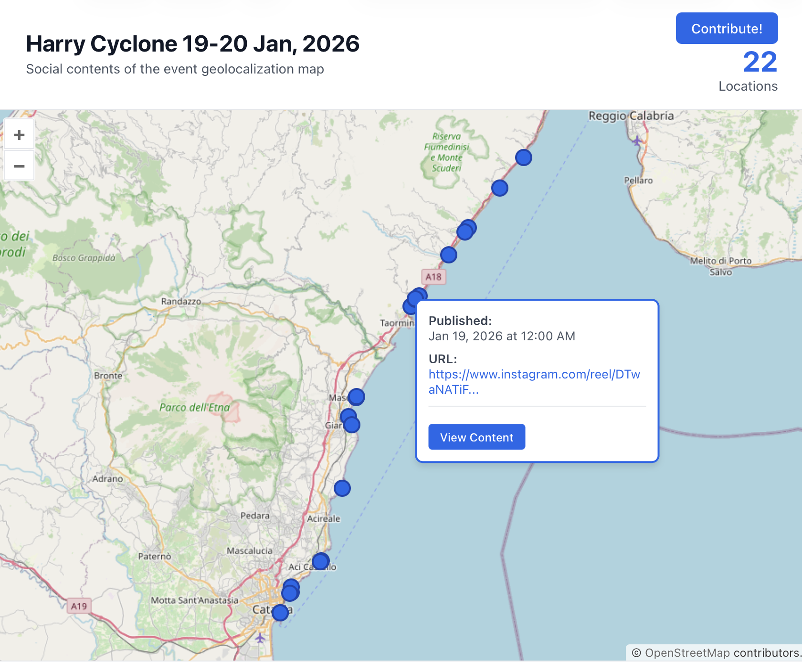Image resolution: width=802 pixels, height=672 pixels.
Task: Zoom out of the map
Action: pos(19,166)
